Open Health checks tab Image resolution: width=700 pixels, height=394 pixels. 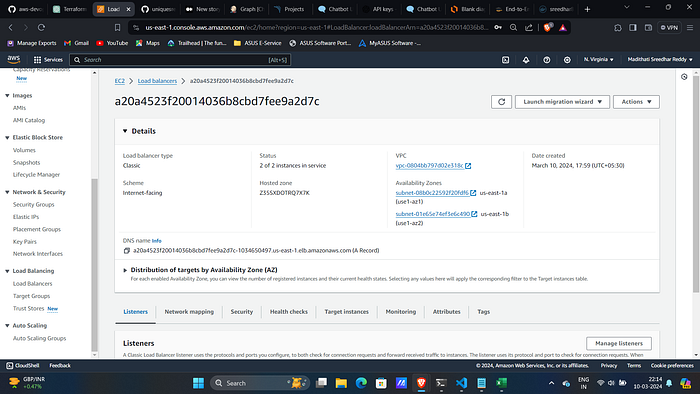coord(288,312)
